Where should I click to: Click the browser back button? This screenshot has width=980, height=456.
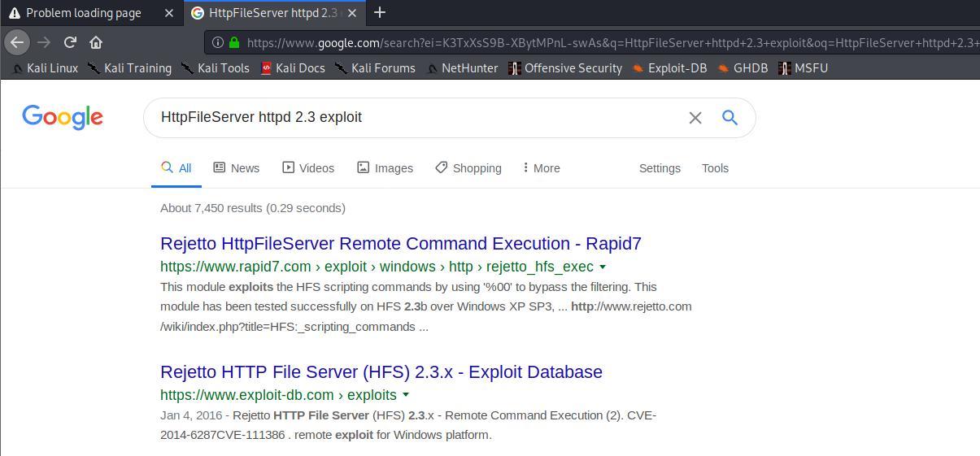[x=17, y=42]
